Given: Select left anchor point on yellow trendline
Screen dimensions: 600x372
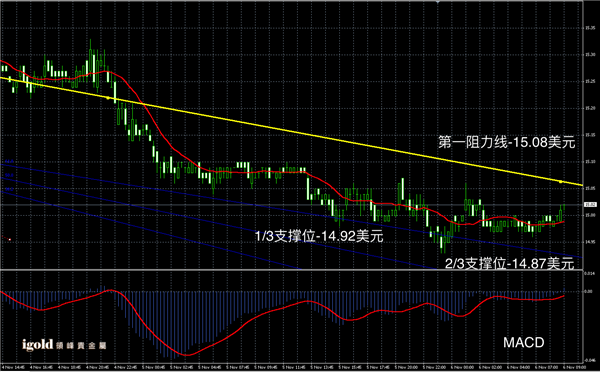Looking at the screenshot, I should [x=108, y=98].
